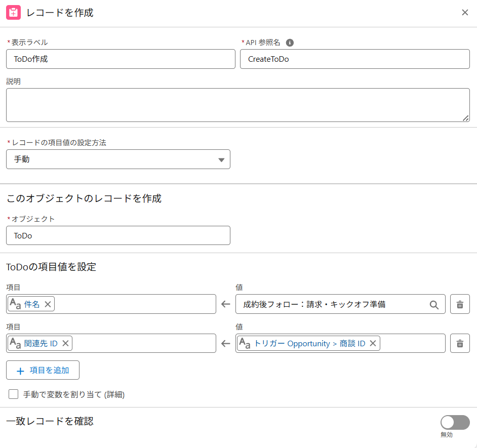
Task: Remove the 件名 pill with its × icon
Action: 48,304
